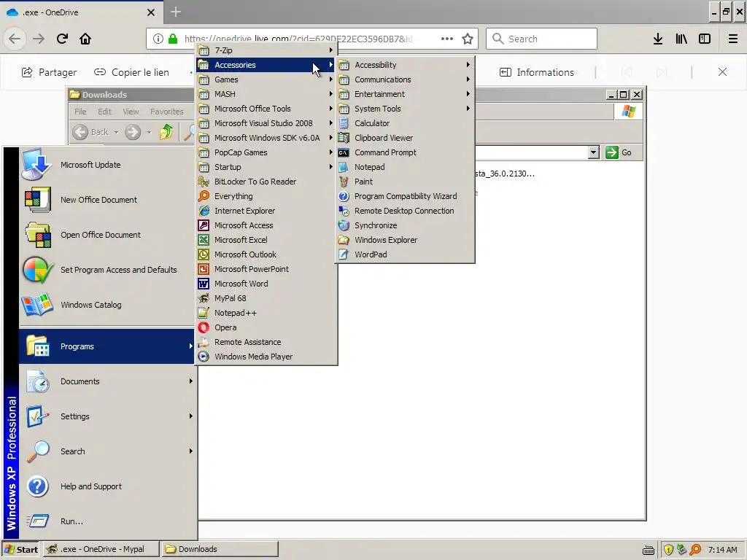Select the Startup program group
This screenshot has height=560, width=747.
[x=266, y=167]
